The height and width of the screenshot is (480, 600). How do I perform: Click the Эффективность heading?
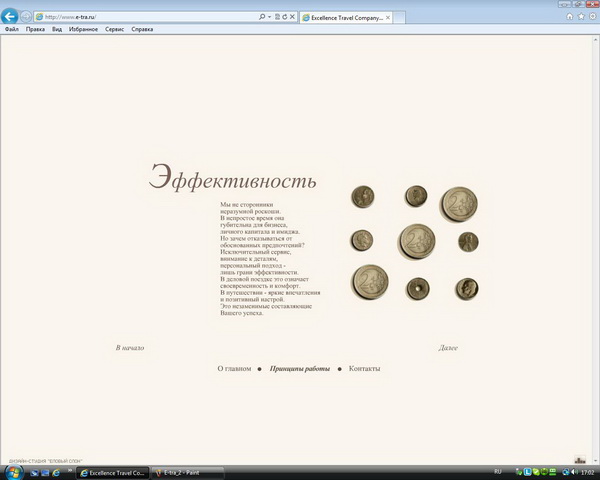[233, 178]
